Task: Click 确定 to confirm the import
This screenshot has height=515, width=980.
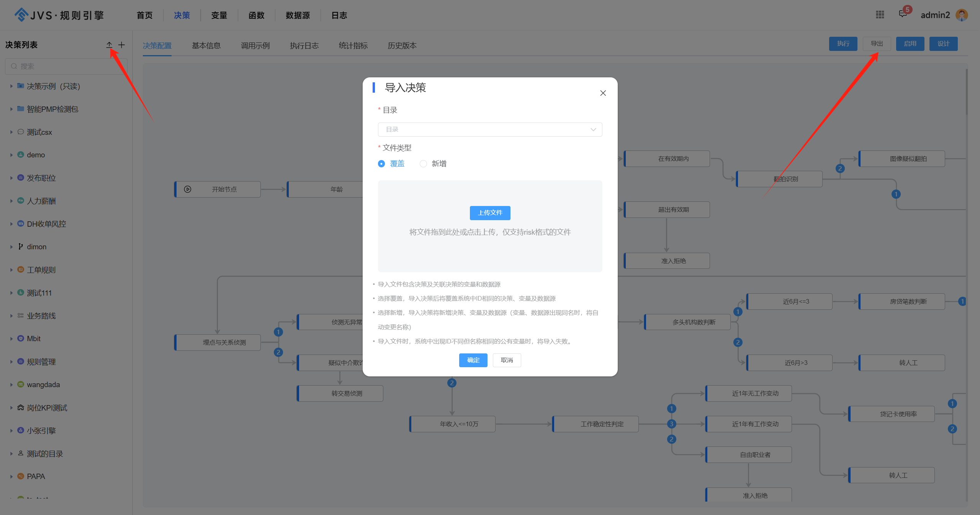Action: [473, 360]
